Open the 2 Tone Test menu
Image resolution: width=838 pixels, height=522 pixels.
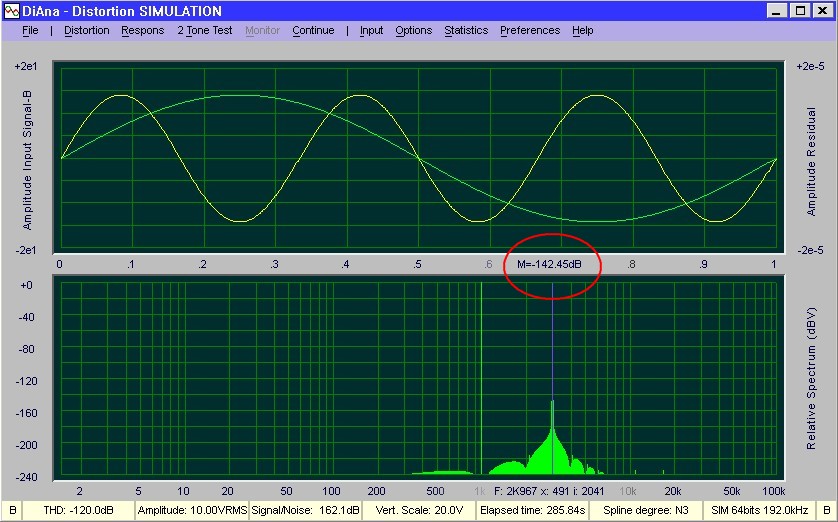tap(205, 30)
